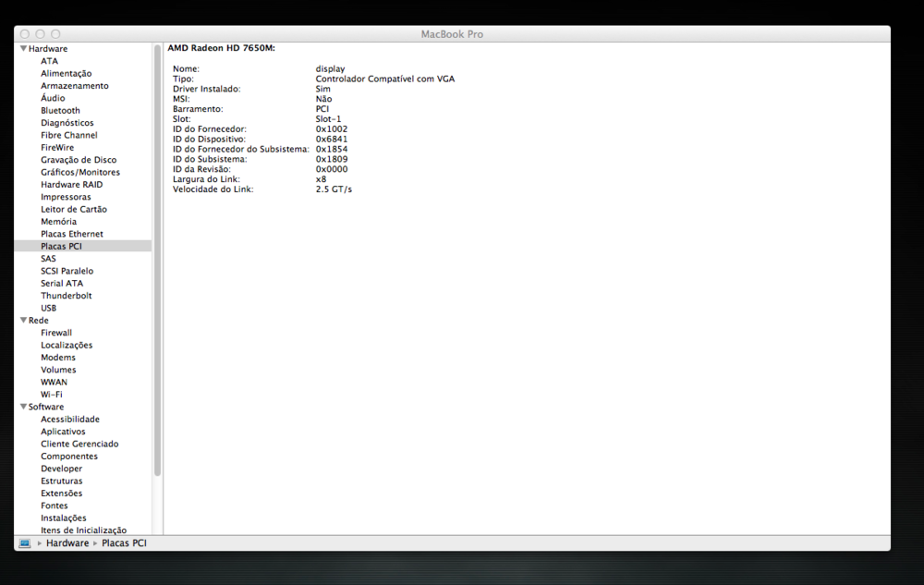Click Placas PCI in the breadcrumb path
This screenshot has height=585, width=924.
[124, 542]
